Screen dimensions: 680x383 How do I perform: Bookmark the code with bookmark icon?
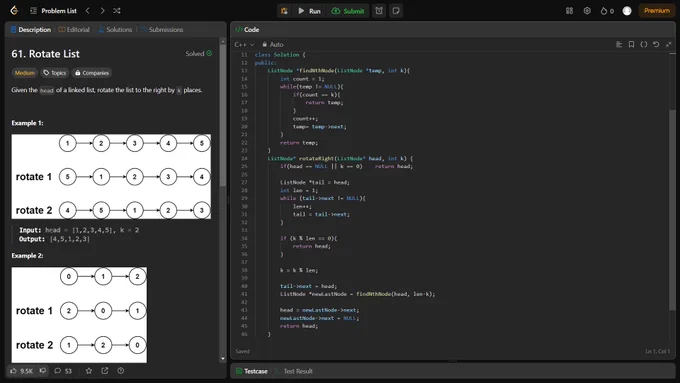[631, 44]
